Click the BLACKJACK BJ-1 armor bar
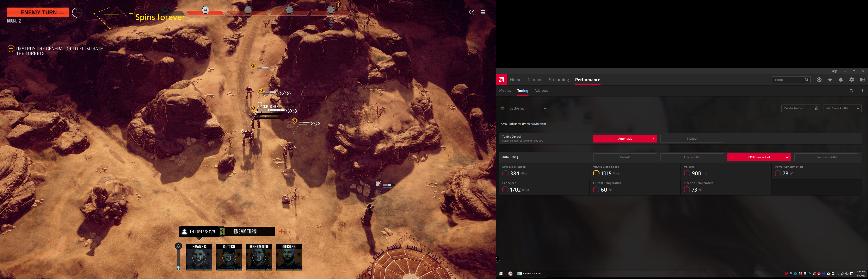This screenshot has height=279, width=868. point(271,110)
